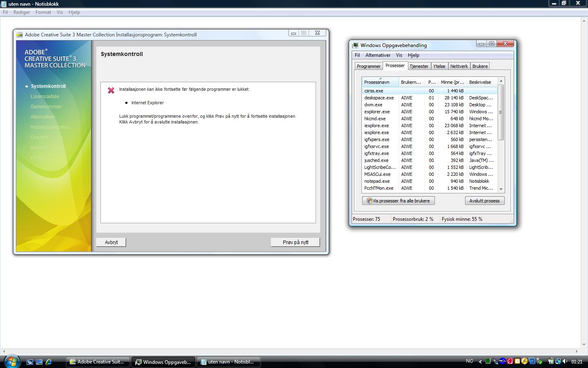The width and height of the screenshot is (588, 368).
Task: Switch to the Ytelse tab
Action: click(x=439, y=66)
